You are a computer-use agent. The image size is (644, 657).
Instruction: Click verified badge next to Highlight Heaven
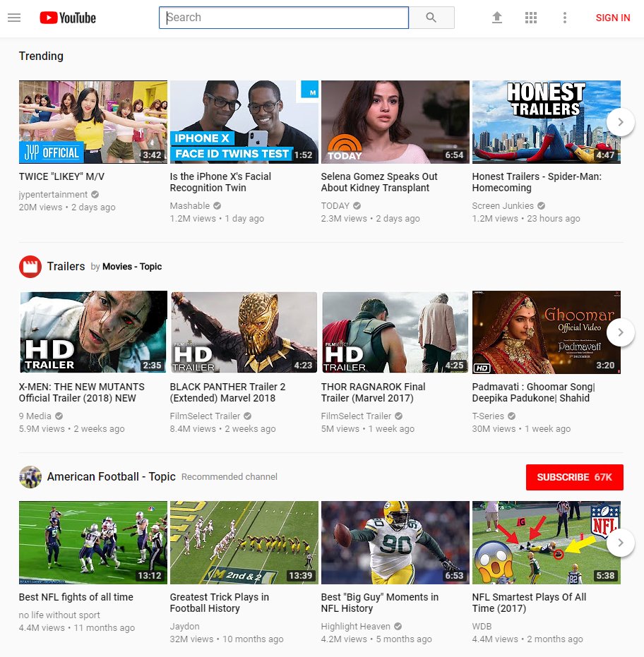[398, 627]
